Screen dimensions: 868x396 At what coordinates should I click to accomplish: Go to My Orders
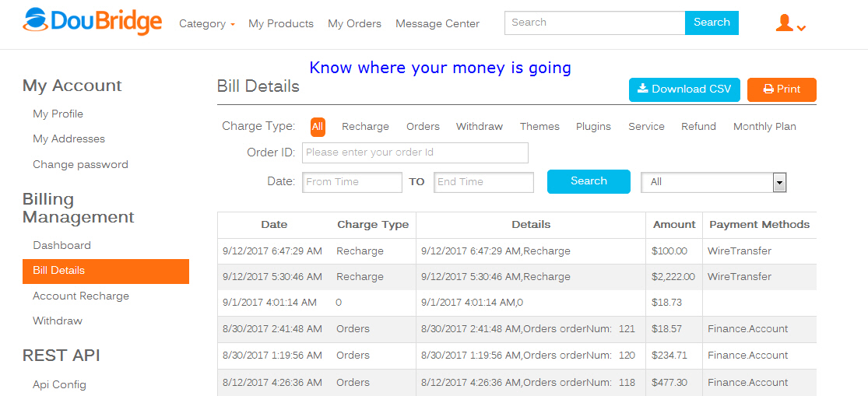[354, 24]
